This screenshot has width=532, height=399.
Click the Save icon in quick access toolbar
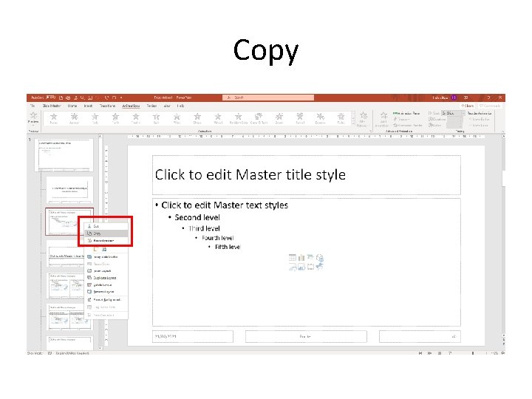pyautogui.click(x=61, y=98)
